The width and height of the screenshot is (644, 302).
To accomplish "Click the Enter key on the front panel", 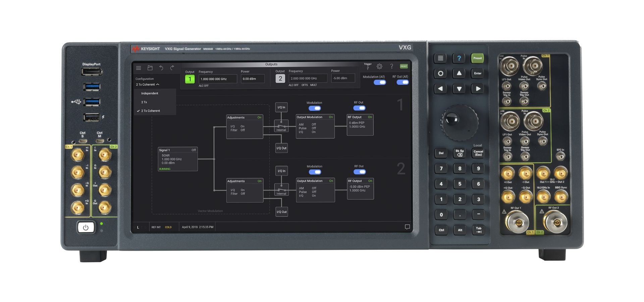I will pyautogui.click(x=478, y=73).
